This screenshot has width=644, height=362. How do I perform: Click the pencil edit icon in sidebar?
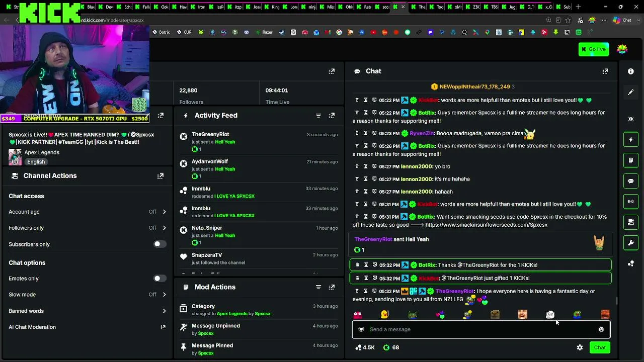click(631, 93)
